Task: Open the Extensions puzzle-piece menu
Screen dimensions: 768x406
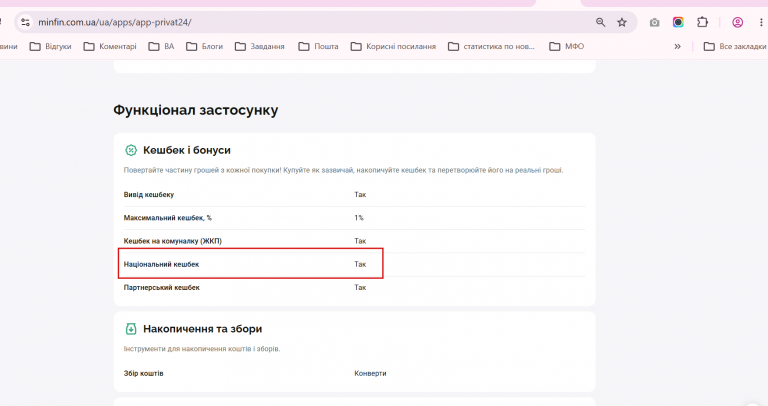Action: click(702, 22)
